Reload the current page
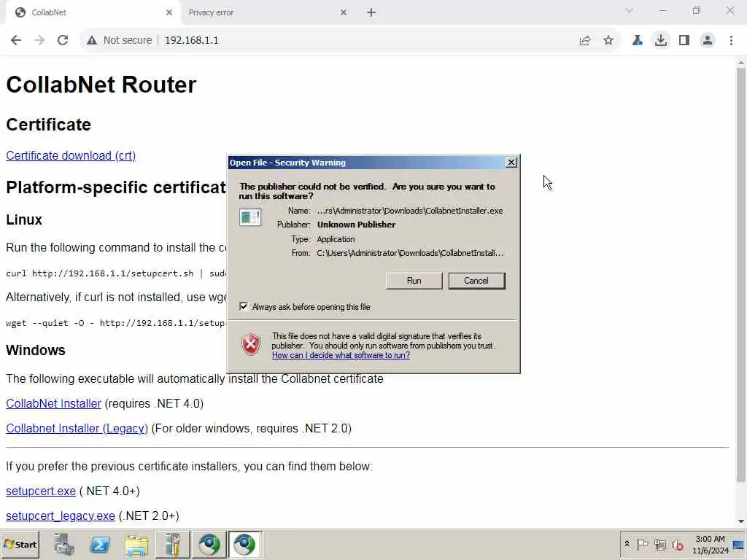747x560 pixels. tap(63, 41)
